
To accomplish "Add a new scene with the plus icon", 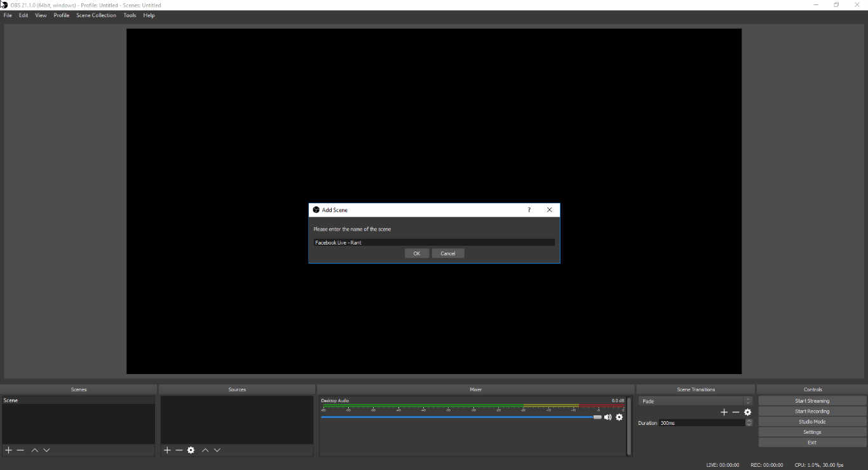I will [8, 450].
